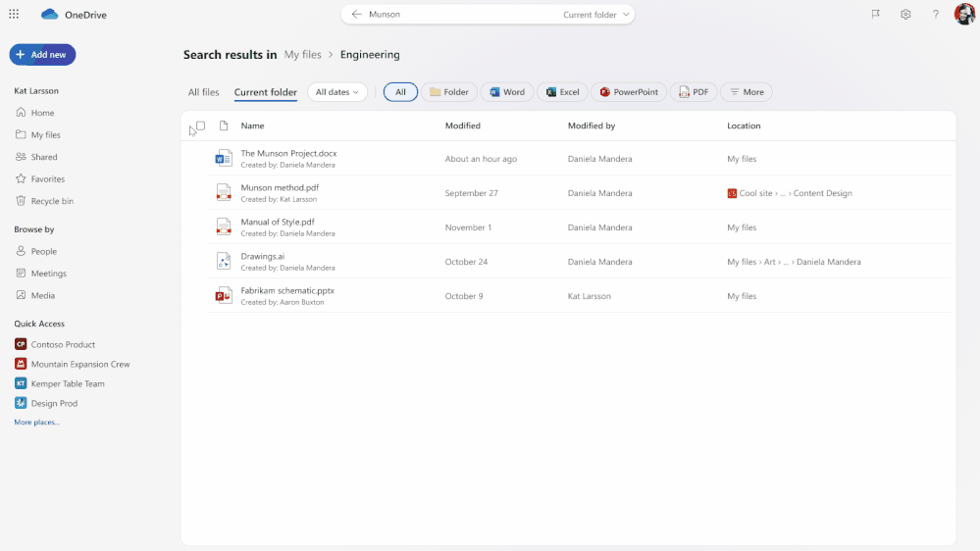Screen dimensions: 980x551
Task: Open the app launcher grid icon
Action: pos(14,15)
